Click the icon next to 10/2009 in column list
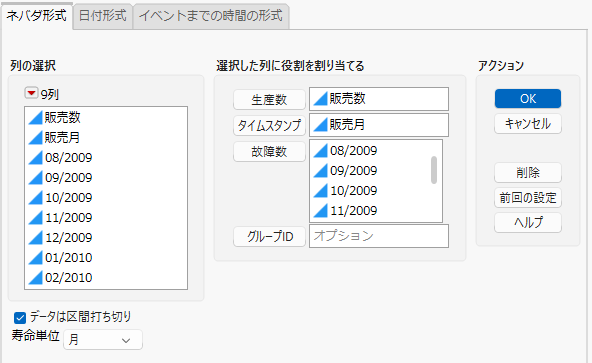The width and height of the screenshot is (592, 363). tap(35, 198)
